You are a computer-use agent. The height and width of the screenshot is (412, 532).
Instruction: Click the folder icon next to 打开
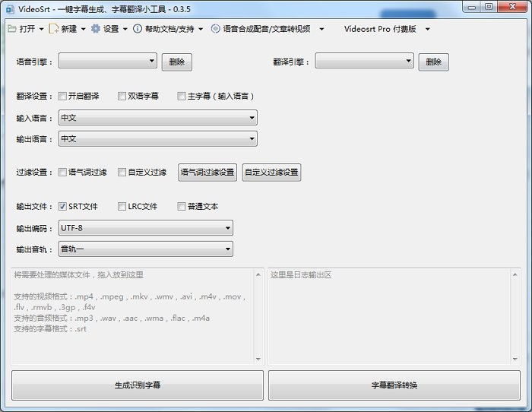click(11, 29)
